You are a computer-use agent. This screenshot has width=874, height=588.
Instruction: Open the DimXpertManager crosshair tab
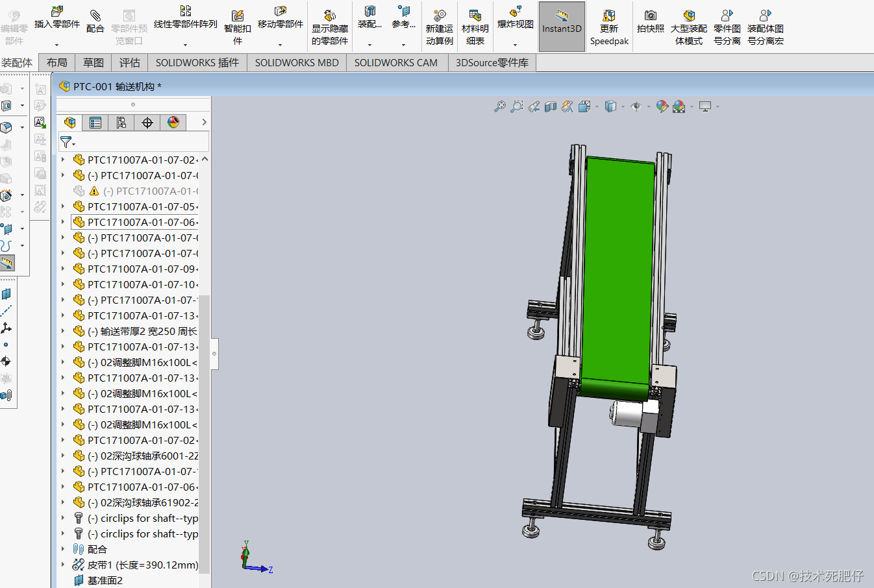click(147, 123)
